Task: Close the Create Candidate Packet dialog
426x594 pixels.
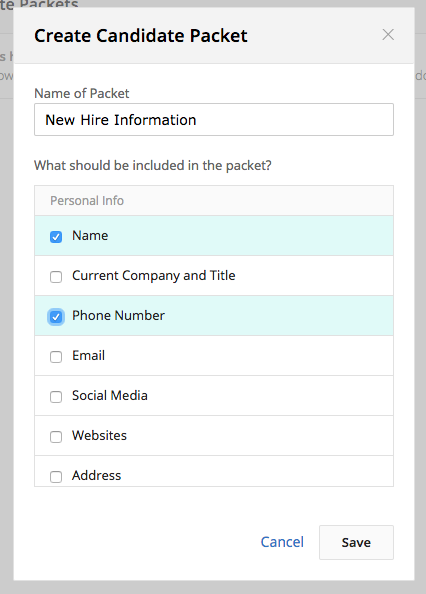Action: click(x=388, y=35)
